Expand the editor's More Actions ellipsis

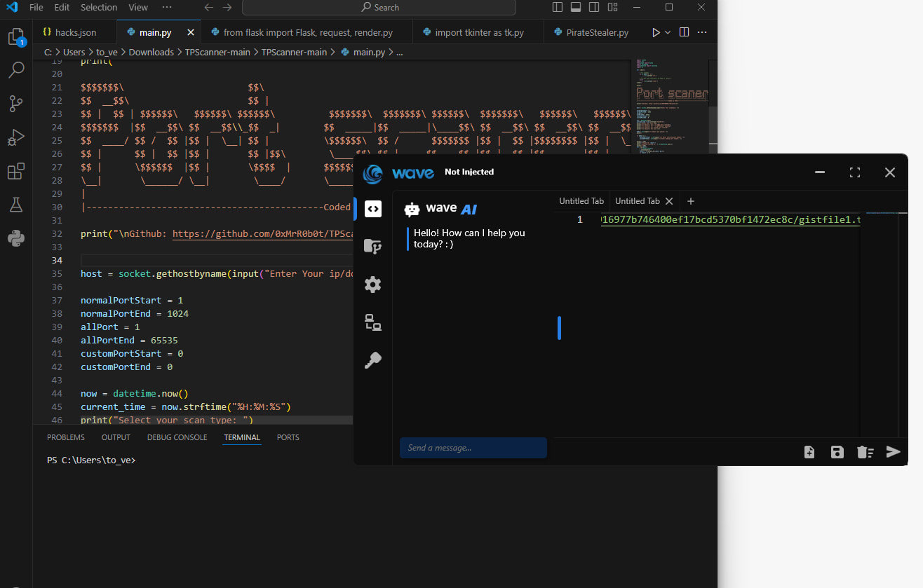(x=702, y=33)
